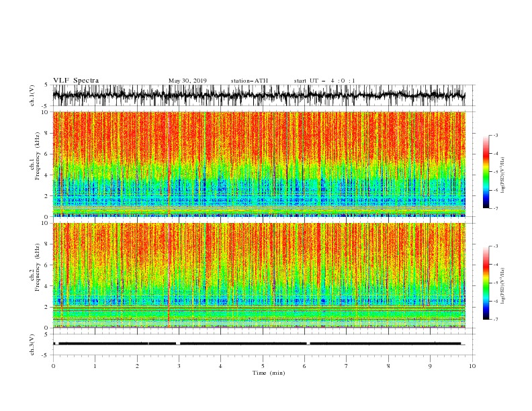This screenshot has height=411, width=532.
Task: Click time axis tick label '7'
Action: (347, 366)
